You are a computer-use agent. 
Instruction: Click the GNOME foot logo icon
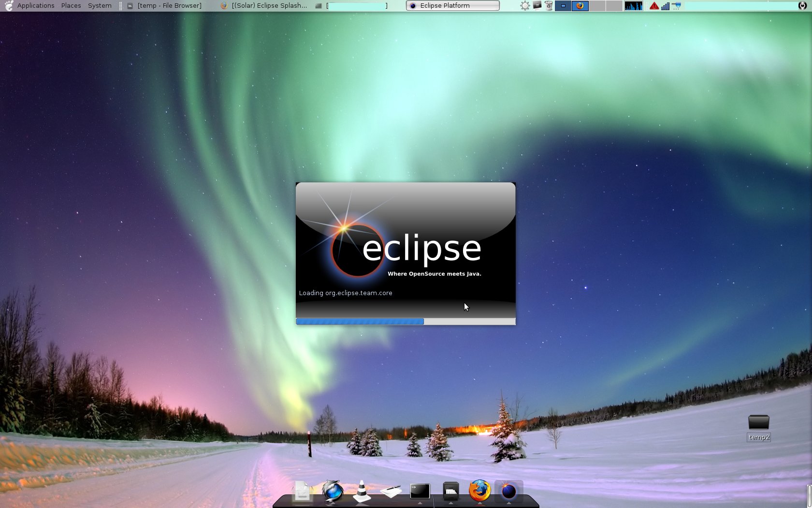[x=9, y=6]
